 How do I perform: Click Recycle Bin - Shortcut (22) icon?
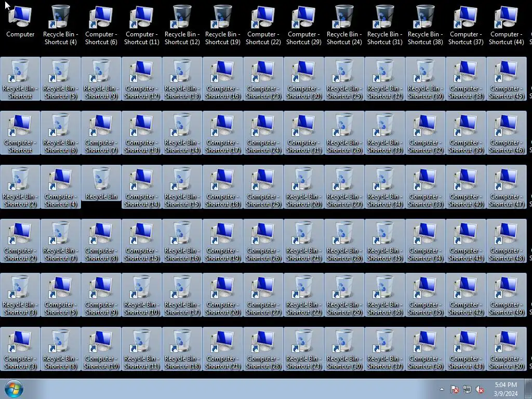pos(303,295)
